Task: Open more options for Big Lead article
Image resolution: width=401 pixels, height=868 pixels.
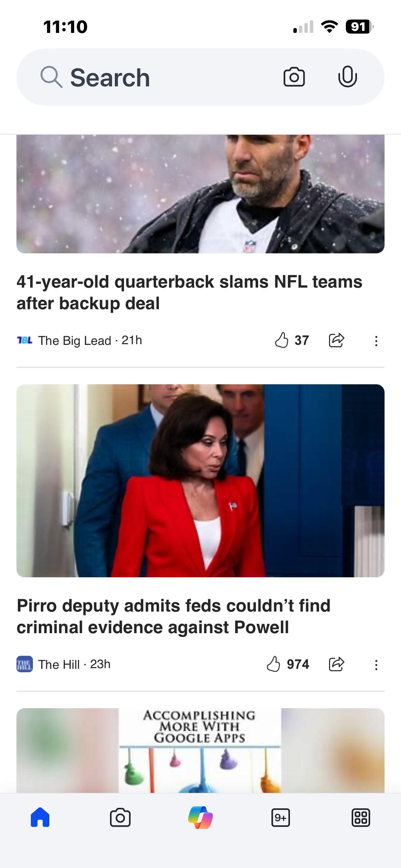Action: tap(376, 341)
